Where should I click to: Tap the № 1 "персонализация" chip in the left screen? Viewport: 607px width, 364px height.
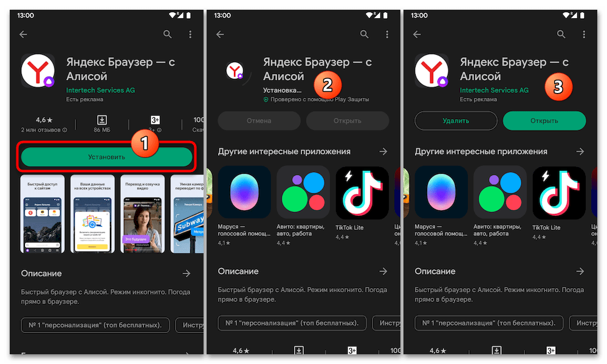(x=95, y=325)
